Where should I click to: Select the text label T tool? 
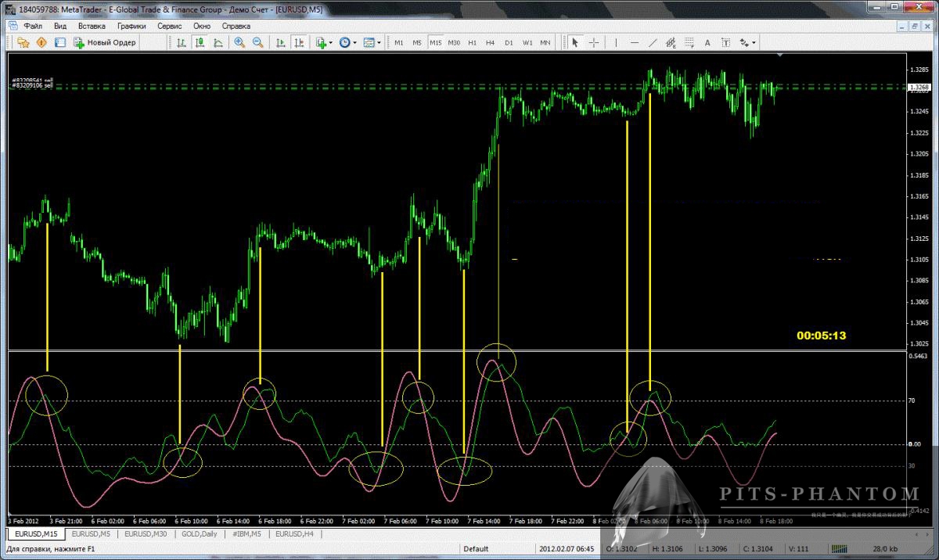[725, 42]
